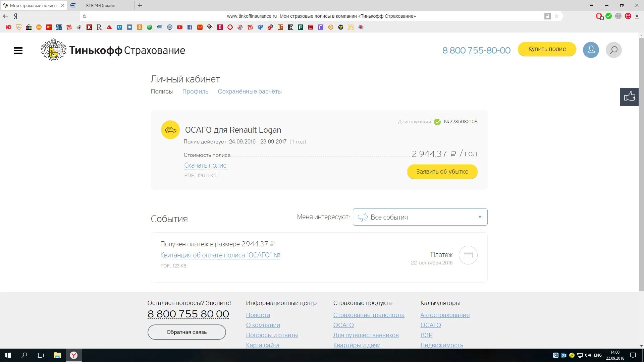Click the padlock security icon in address bar
The image size is (644, 362).
point(547,16)
